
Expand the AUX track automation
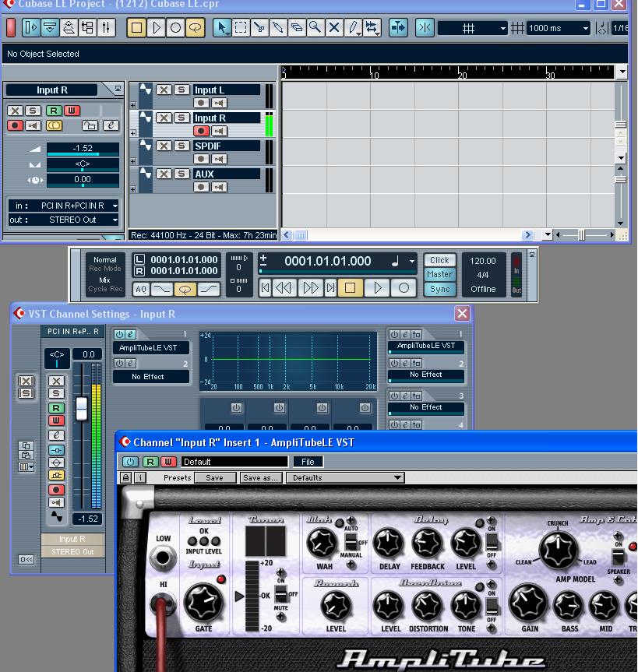(x=133, y=189)
